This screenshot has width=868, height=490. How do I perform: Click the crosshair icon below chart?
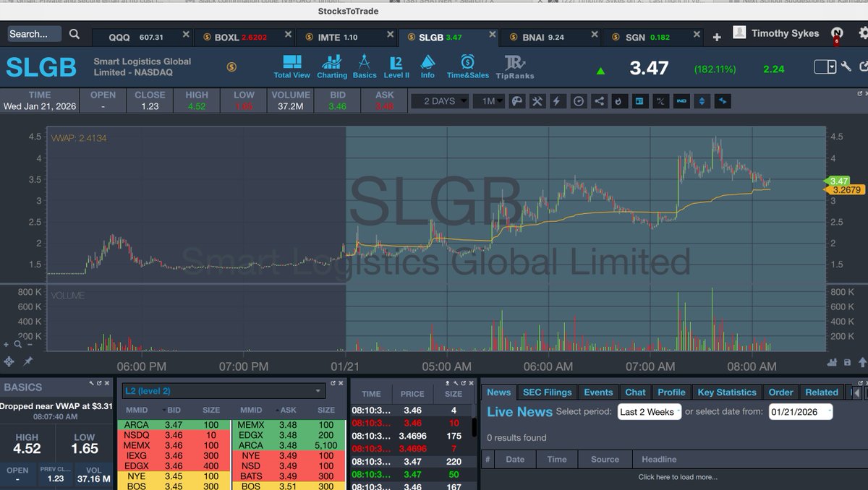(x=9, y=361)
